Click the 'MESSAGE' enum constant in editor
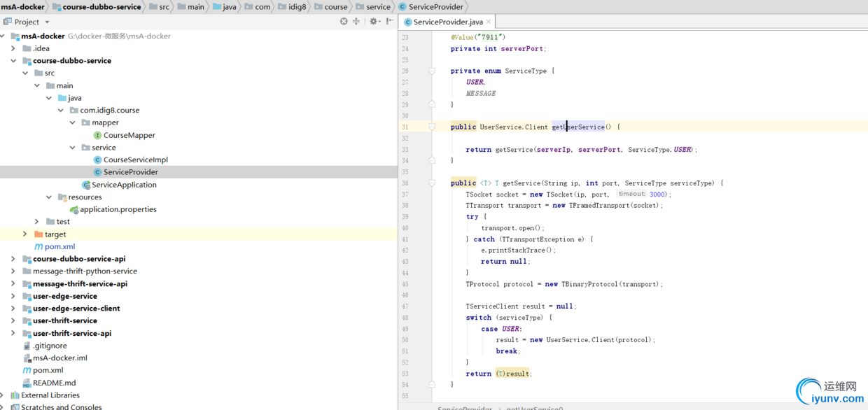The height and width of the screenshot is (410, 868). point(481,93)
